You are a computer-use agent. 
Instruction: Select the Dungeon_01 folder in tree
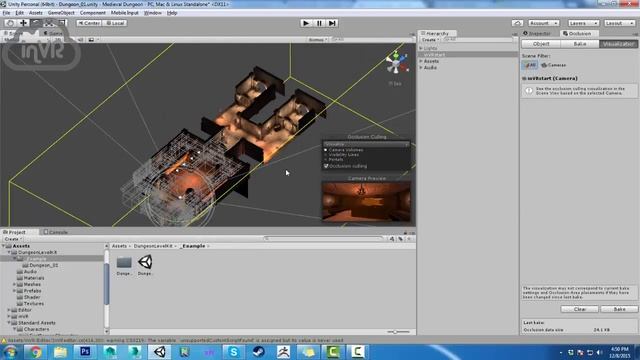click(x=40, y=265)
